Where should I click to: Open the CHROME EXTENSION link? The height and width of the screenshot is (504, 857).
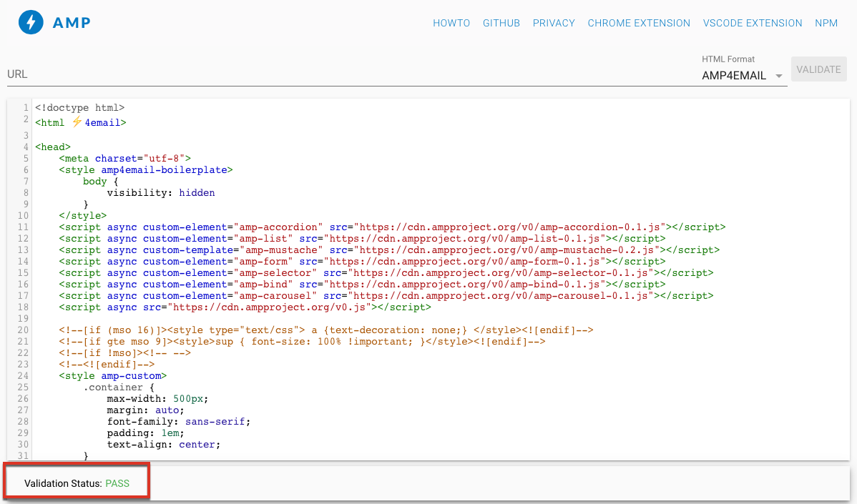[639, 23]
